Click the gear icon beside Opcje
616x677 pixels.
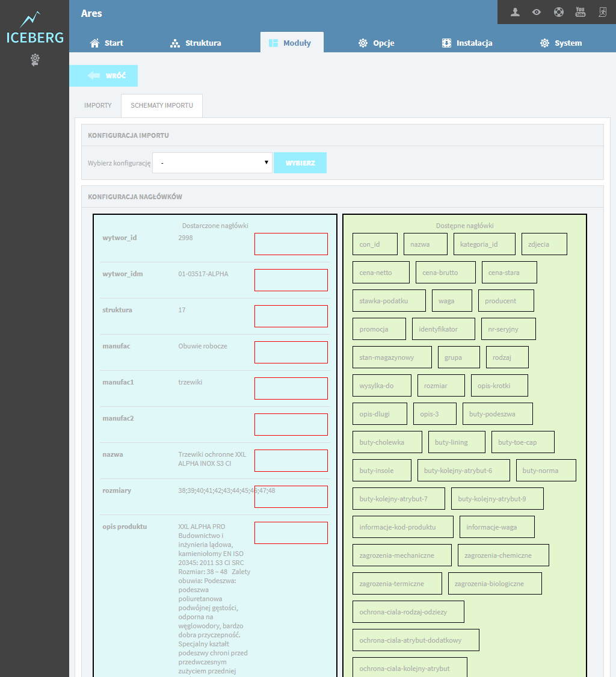(x=363, y=43)
